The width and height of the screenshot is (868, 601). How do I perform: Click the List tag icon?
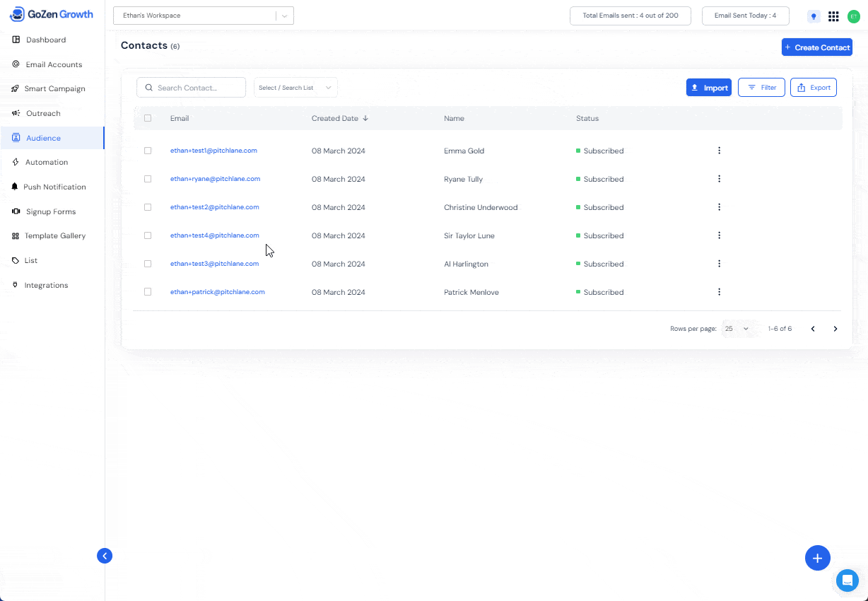[16, 260]
